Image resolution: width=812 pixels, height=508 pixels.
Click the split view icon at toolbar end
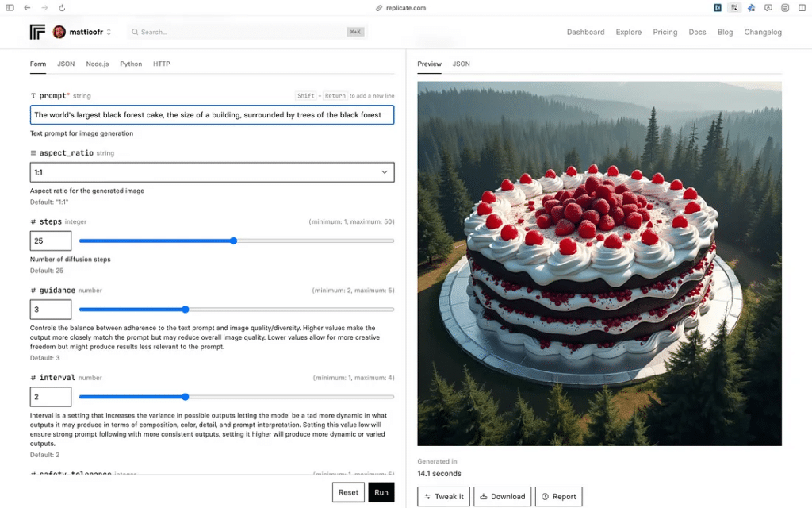pyautogui.click(x=802, y=8)
